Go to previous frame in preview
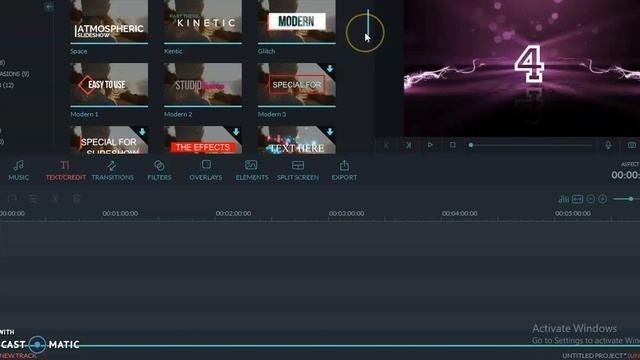 tap(387, 145)
